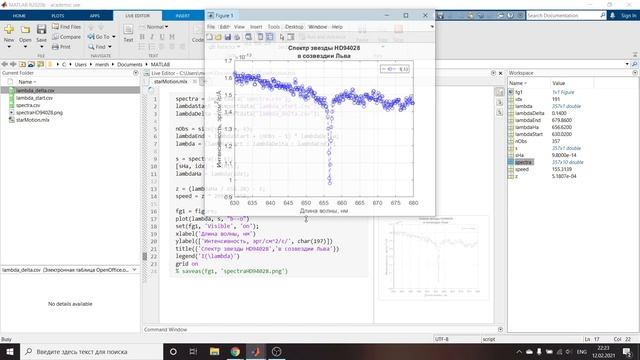
Task: Click the output figure thumbnail in editor
Action: pos(434,258)
